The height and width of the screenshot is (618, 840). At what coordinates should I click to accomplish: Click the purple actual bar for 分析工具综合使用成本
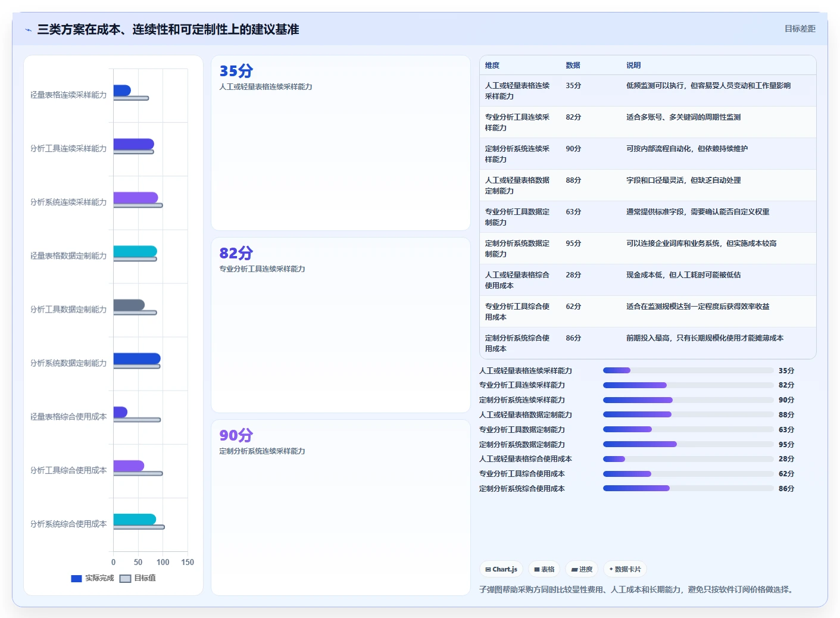click(129, 466)
